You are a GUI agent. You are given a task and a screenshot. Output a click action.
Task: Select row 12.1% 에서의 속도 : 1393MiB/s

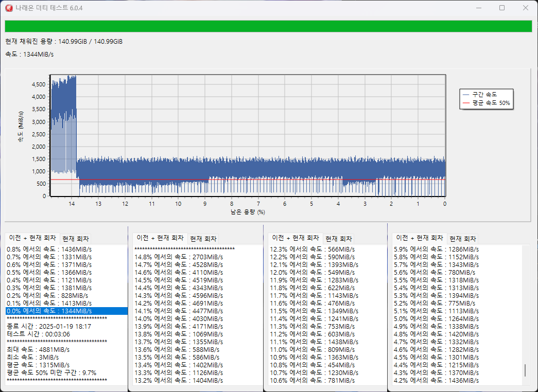[x=314, y=265]
